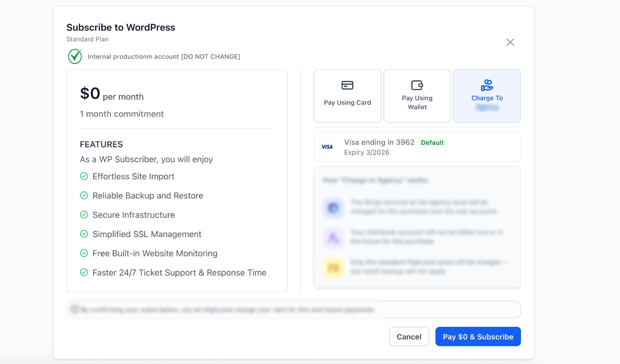620x364 pixels.
Task: Click the $0 per month price
Action: tap(112, 94)
